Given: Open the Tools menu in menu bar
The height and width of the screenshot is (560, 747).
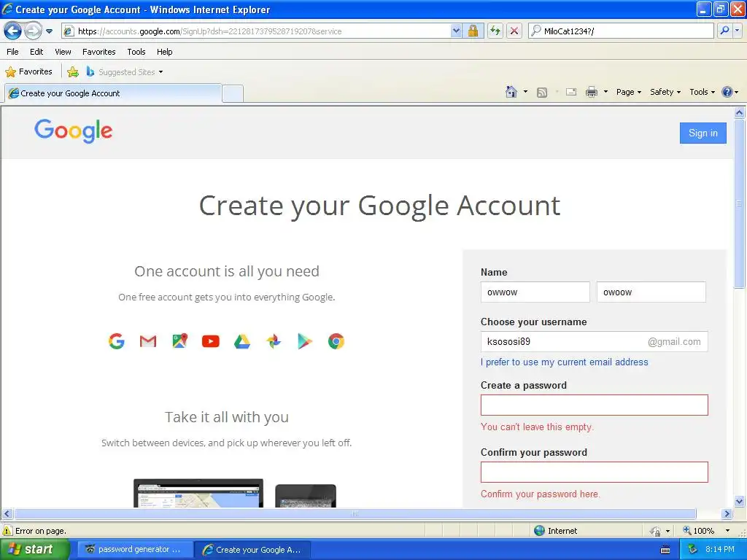Looking at the screenshot, I should (136, 52).
